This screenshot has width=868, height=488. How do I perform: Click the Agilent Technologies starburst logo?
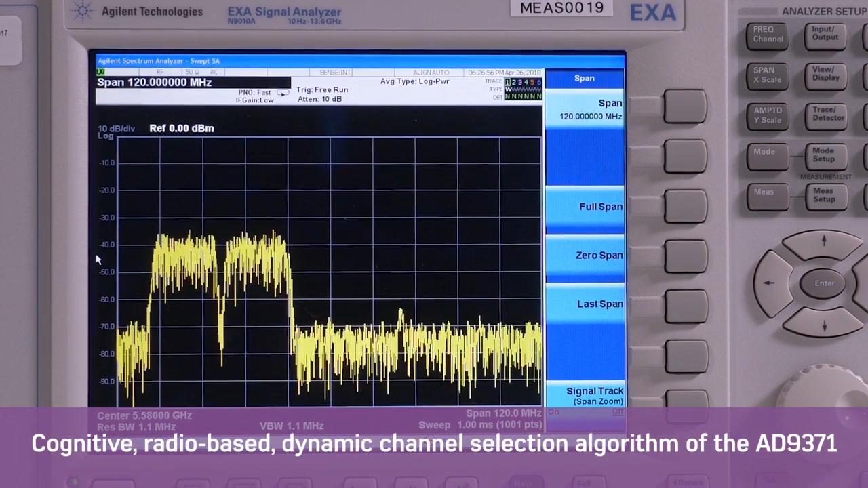coord(83,12)
